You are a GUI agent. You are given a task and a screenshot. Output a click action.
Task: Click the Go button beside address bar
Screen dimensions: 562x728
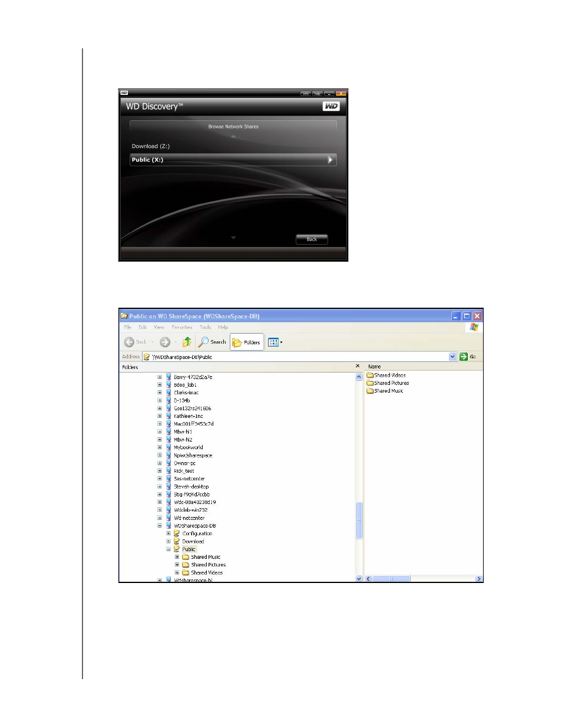tap(468, 357)
